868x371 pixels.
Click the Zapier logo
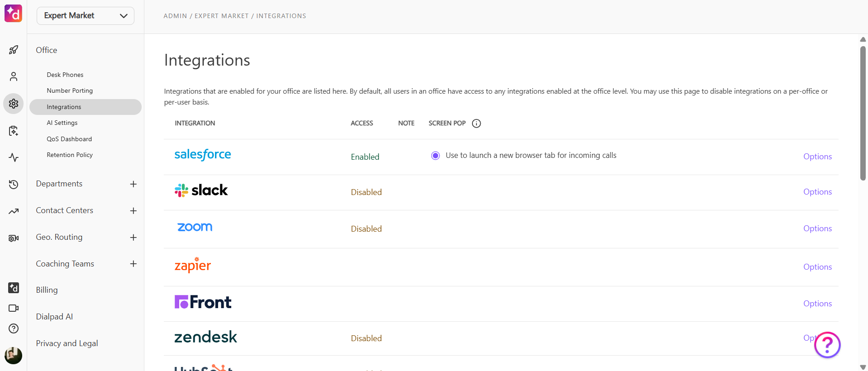click(x=193, y=265)
